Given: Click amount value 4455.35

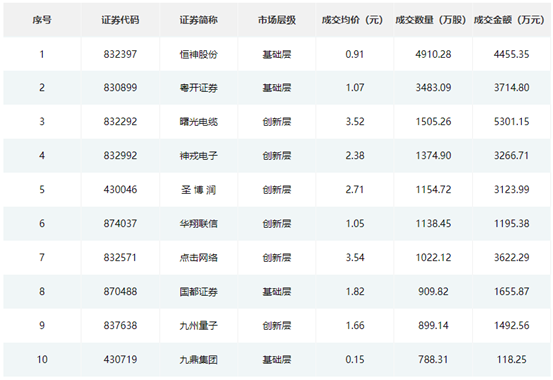Looking at the screenshot, I should pyautogui.click(x=512, y=54).
